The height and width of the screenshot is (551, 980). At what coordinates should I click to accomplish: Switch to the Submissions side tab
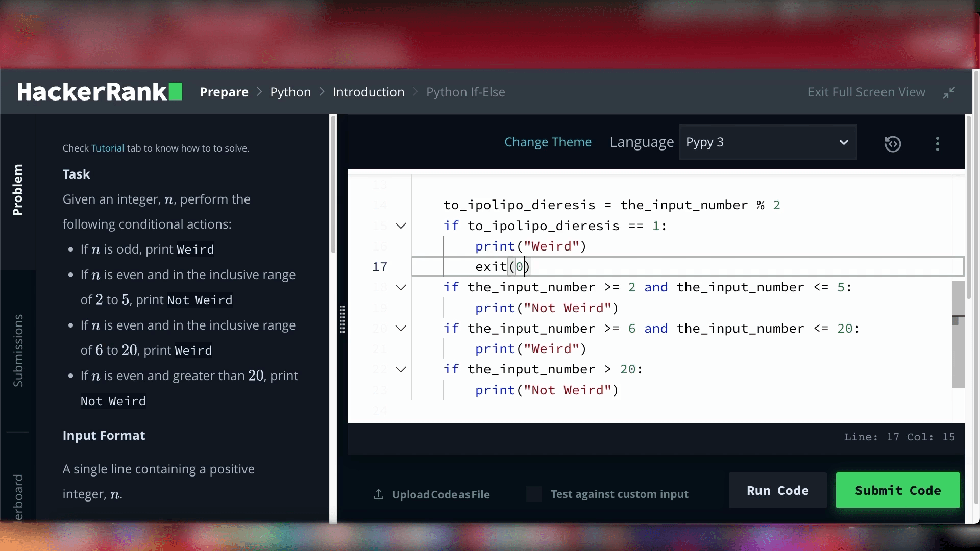tap(18, 350)
